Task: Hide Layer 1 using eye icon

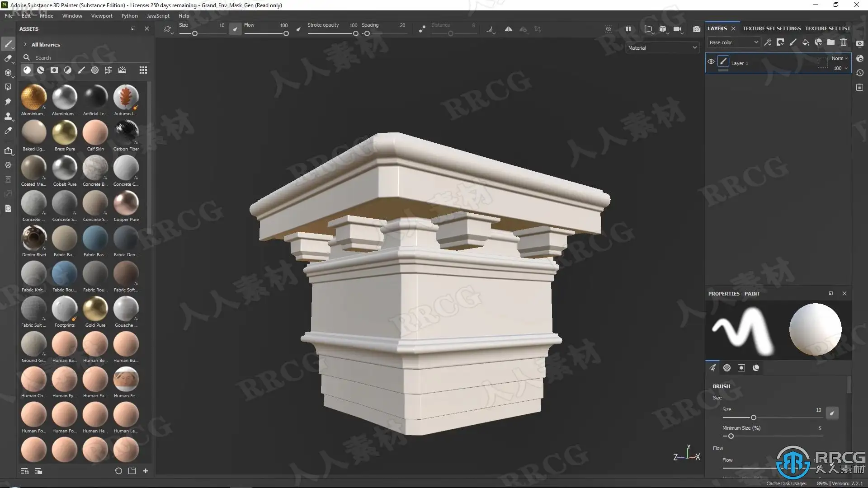Action: 711,62
